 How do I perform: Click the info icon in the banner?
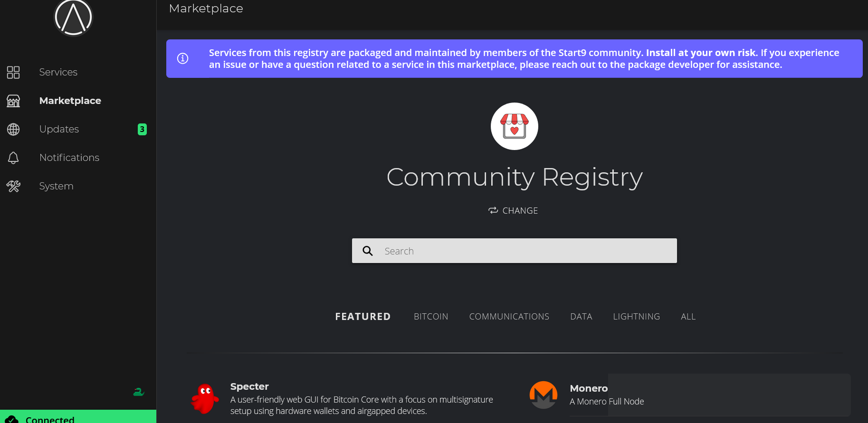click(183, 58)
